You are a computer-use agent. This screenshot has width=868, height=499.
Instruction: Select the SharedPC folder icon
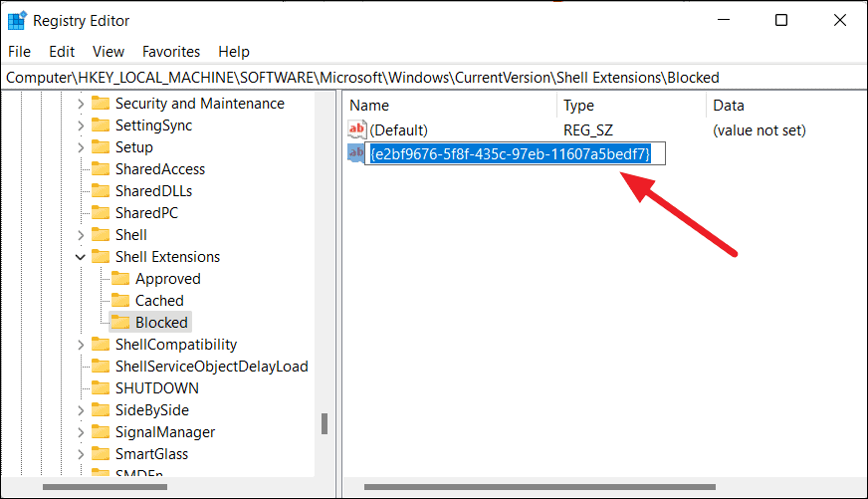(x=101, y=213)
